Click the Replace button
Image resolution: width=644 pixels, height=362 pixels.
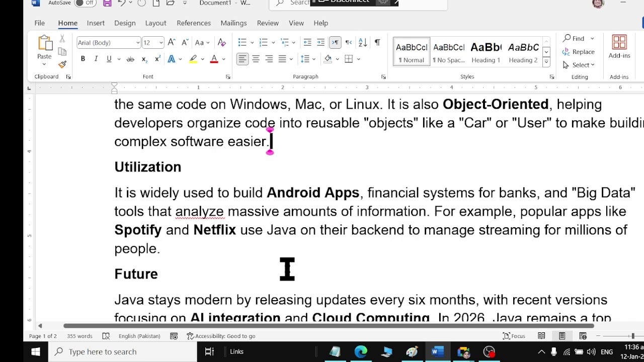(x=579, y=52)
